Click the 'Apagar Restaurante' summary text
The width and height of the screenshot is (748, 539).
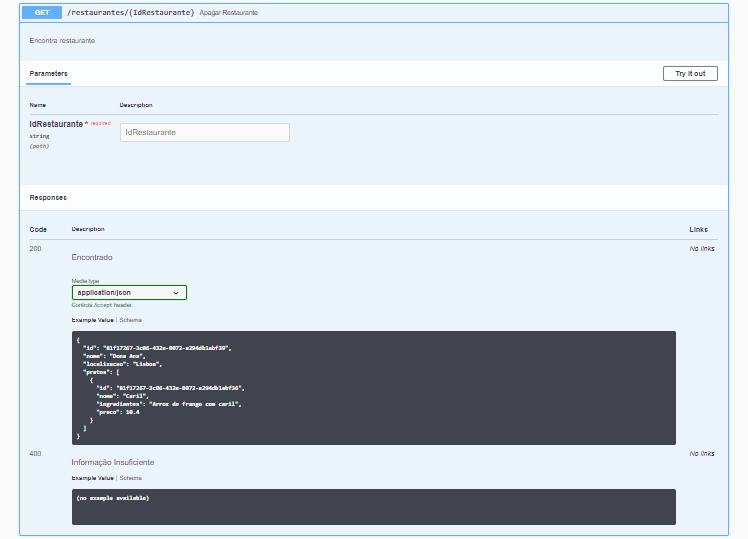click(x=229, y=13)
